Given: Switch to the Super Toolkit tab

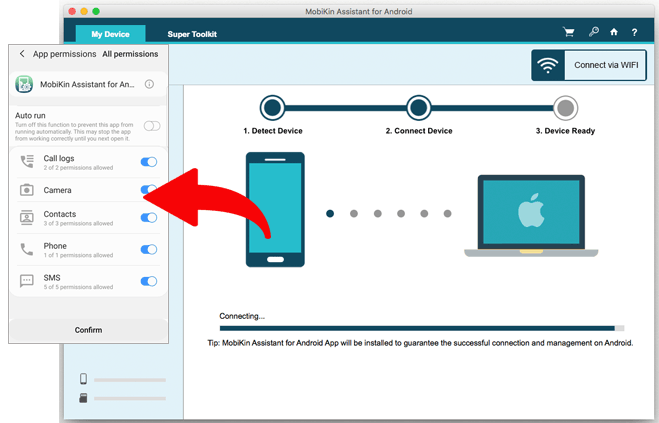Looking at the screenshot, I should tap(192, 34).
